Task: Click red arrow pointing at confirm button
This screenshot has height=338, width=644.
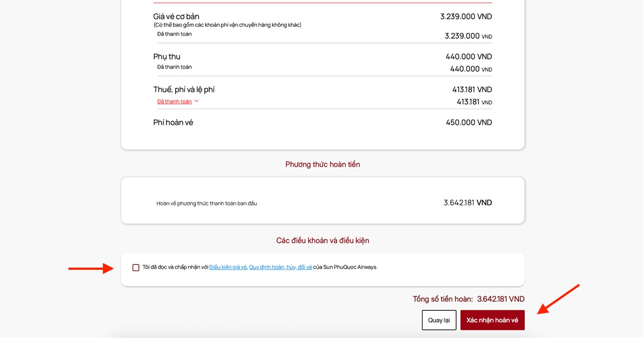Action: 558,299
